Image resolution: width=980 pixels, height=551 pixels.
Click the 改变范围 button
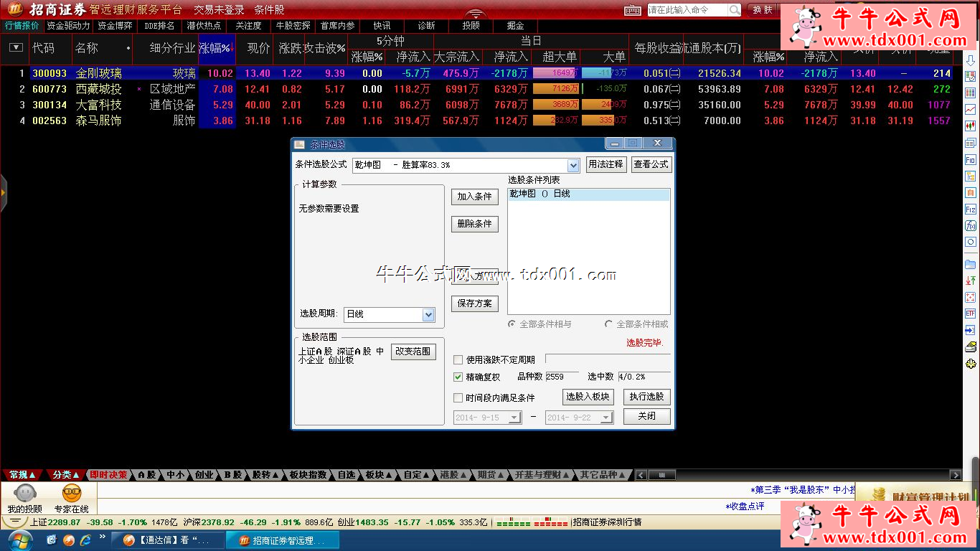point(413,352)
